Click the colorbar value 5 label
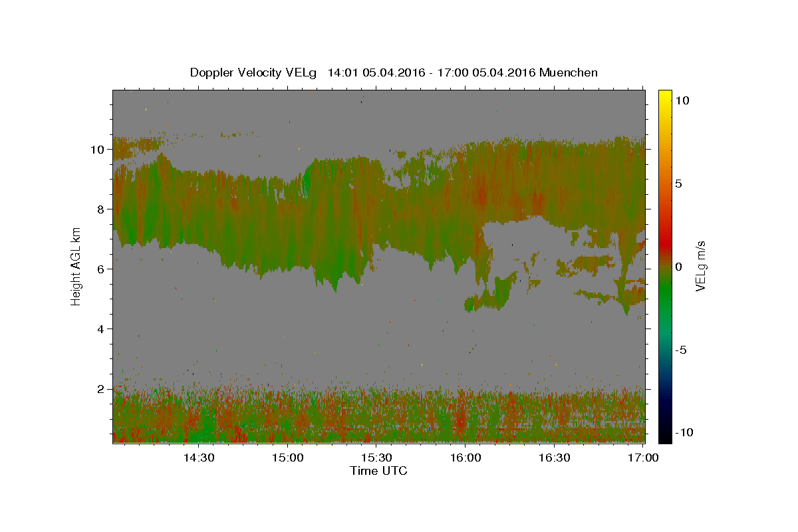The height and width of the screenshot is (532, 798). pos(680,184)
